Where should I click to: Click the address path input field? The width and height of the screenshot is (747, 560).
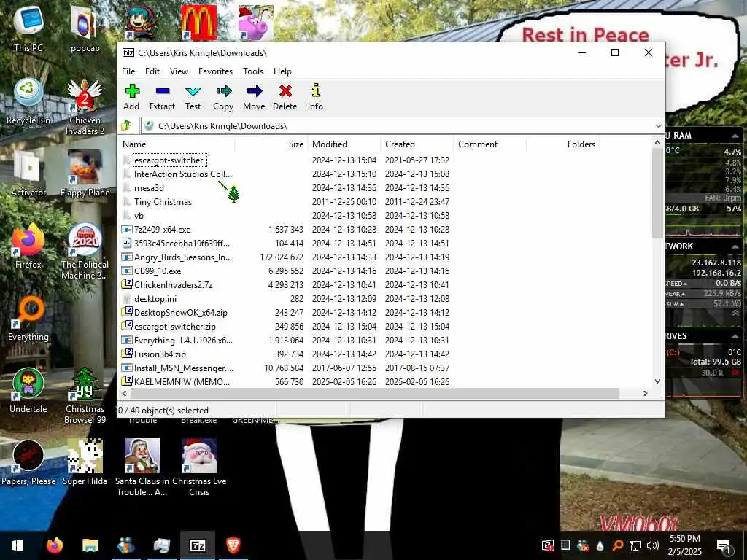(x=403, y=126)
